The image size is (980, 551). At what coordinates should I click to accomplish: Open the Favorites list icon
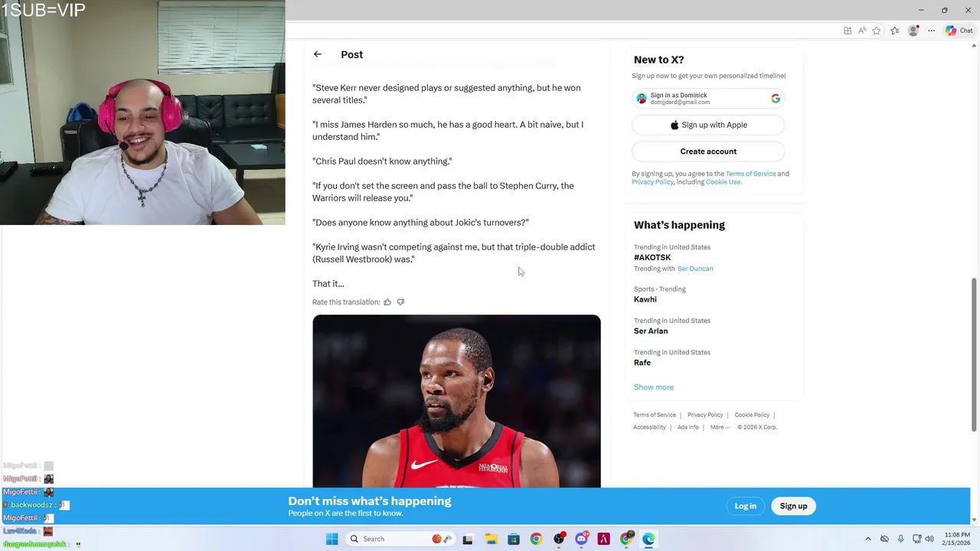[x=895, y=31]
